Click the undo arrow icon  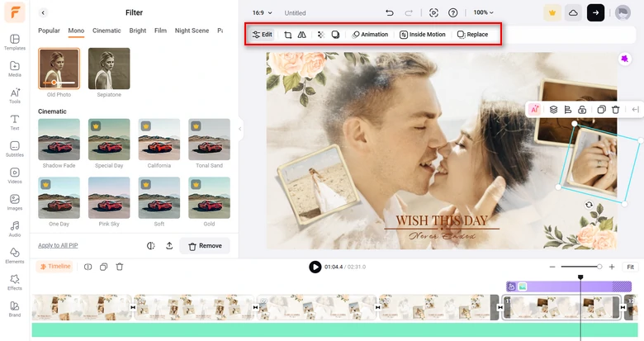[x=390, y=13]
